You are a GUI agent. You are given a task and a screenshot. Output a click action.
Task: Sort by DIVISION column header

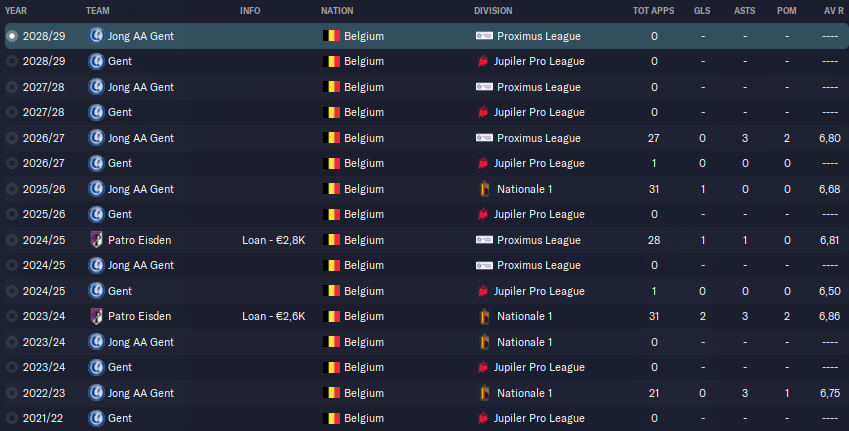click(493, 11)
